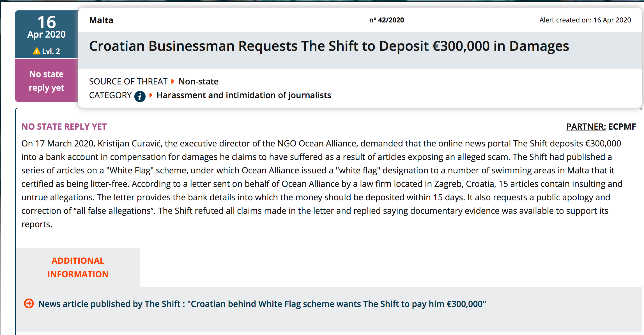
Task: Click the purple No state reply yet badge
Action: pos(47,81)
